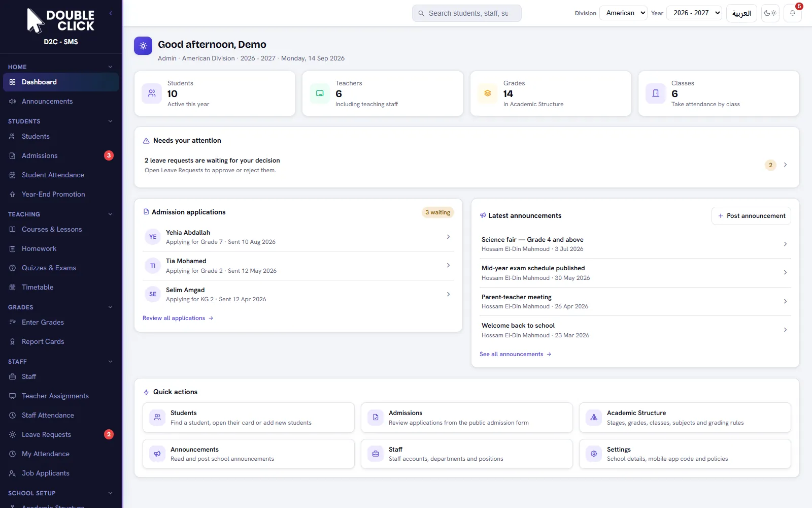Collapse the GRADES sidebar section
The height and width of the screenshot is (508, 812).
pyautogui.click(x=110, y=307)
